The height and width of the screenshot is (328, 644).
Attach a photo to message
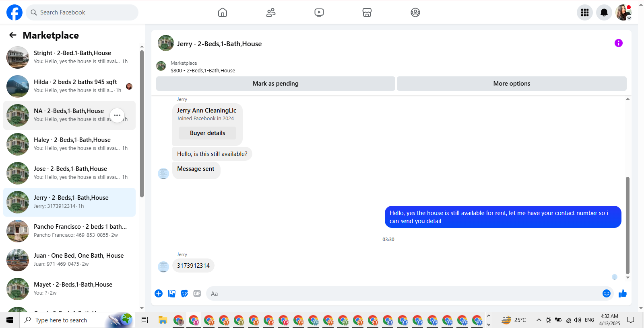pyautogui.click(x=171, y=293)
